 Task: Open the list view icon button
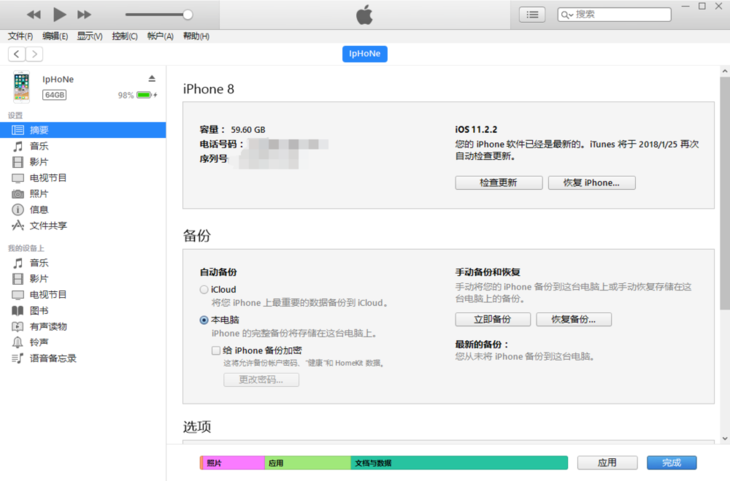(532, 14)
